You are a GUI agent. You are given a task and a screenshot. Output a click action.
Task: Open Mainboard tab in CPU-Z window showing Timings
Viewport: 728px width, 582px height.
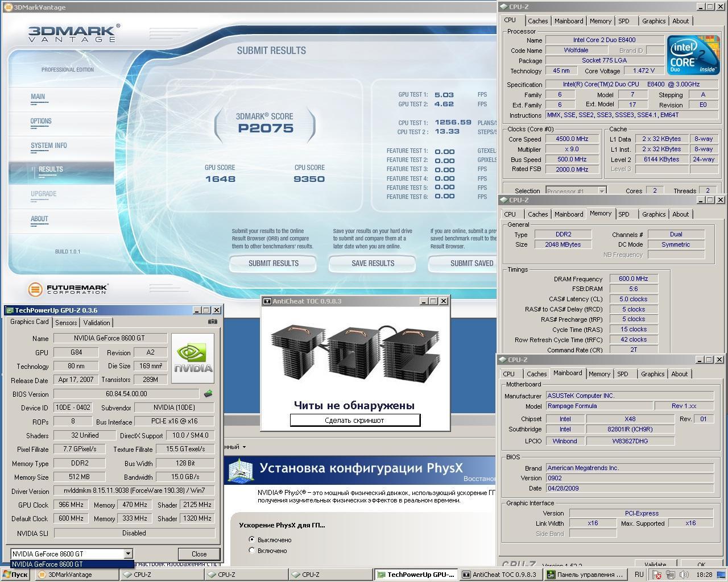click(x=569, y=214)
